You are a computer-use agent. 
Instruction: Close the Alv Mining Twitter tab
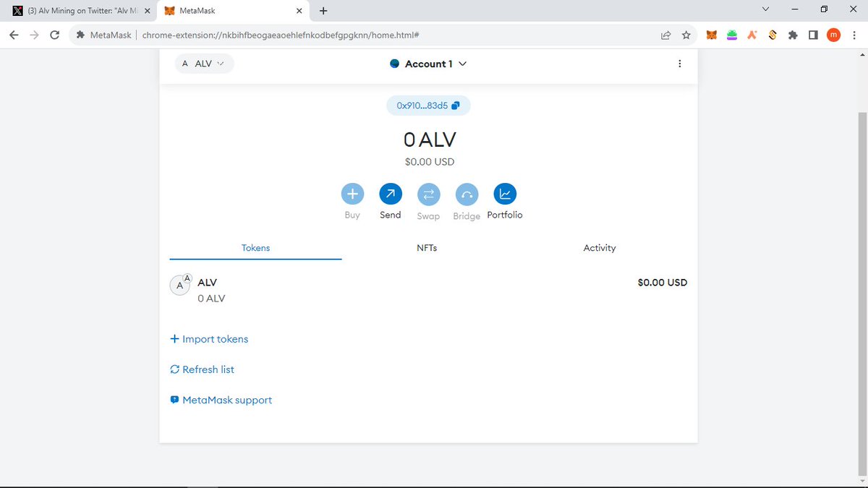[x=148, y=11]
